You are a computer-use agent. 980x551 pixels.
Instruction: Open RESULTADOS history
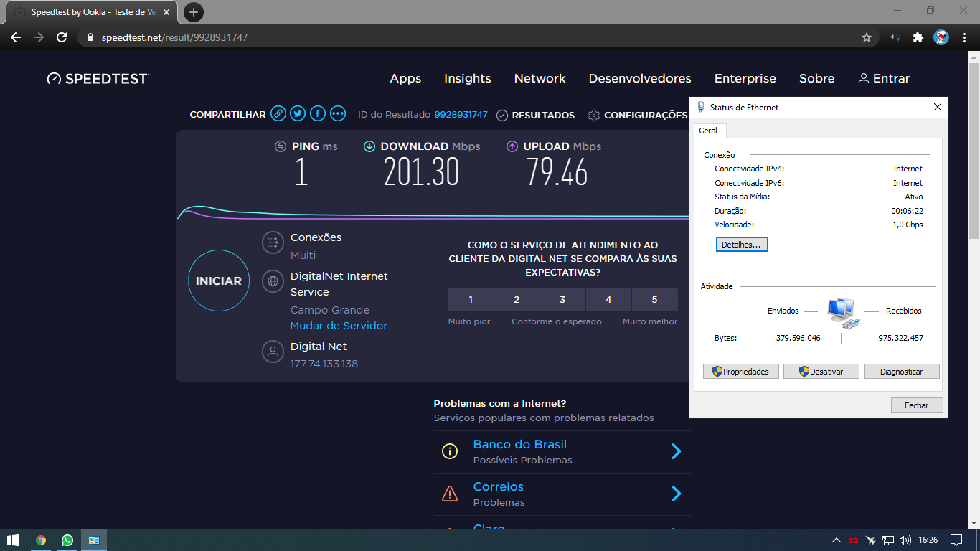coord(535,115)
